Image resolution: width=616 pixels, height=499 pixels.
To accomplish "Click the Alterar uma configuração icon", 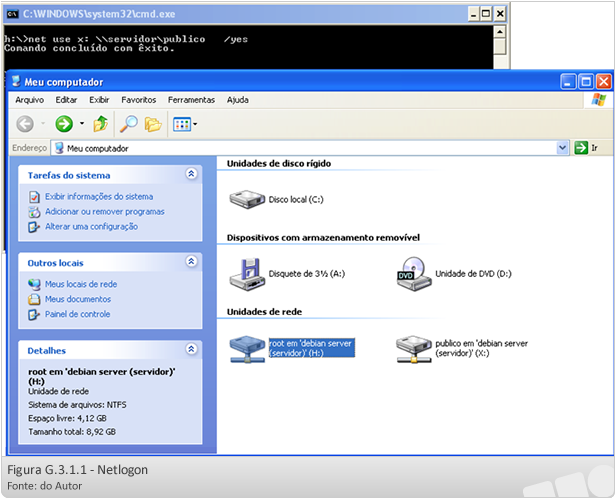I will click(x=34, y=227).
